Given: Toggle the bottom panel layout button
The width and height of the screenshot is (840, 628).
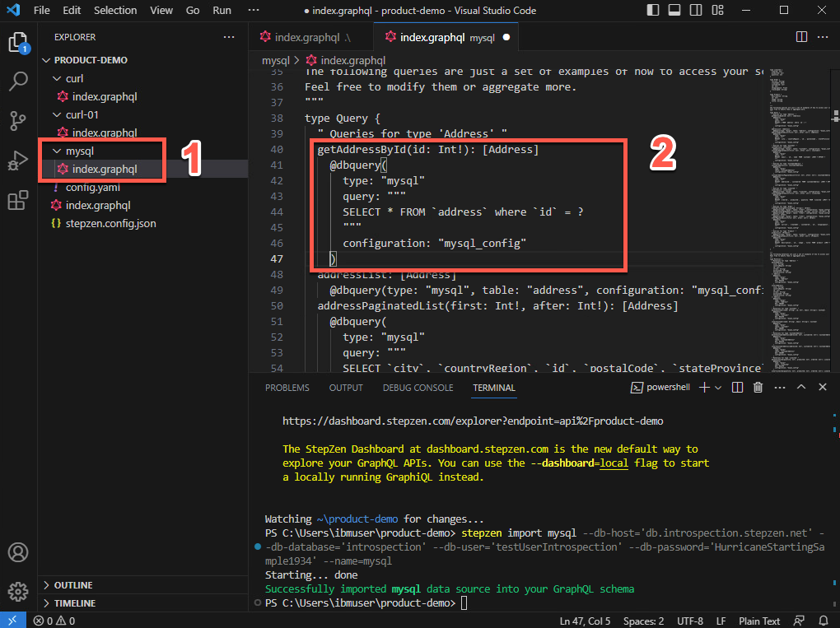Looking at the screenshot, I should click(674, 11).
